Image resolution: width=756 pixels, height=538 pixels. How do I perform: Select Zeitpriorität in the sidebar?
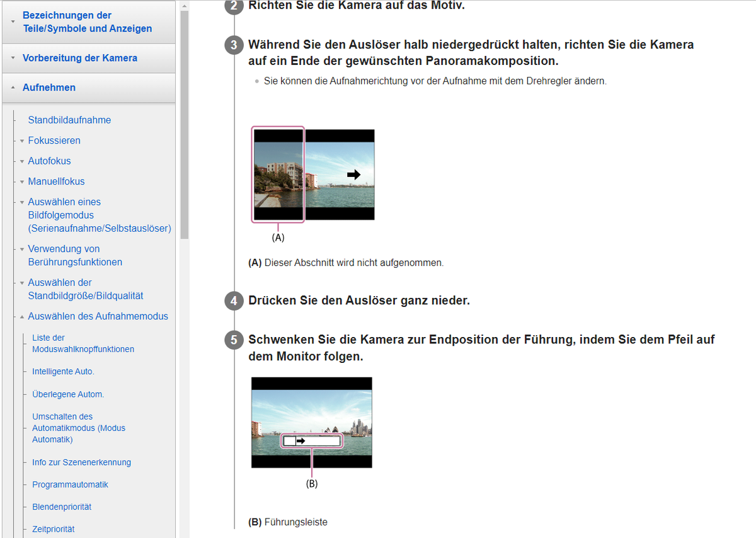point(53,529)
